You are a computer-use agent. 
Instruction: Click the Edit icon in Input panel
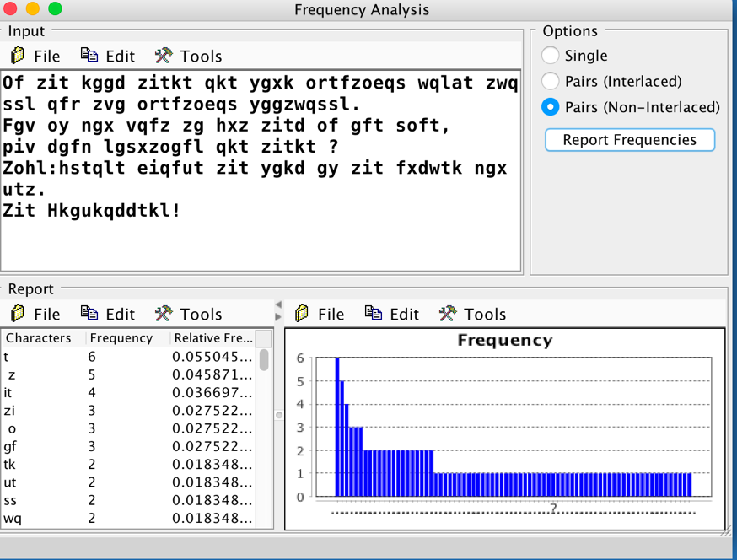click(x=89, y=56)
